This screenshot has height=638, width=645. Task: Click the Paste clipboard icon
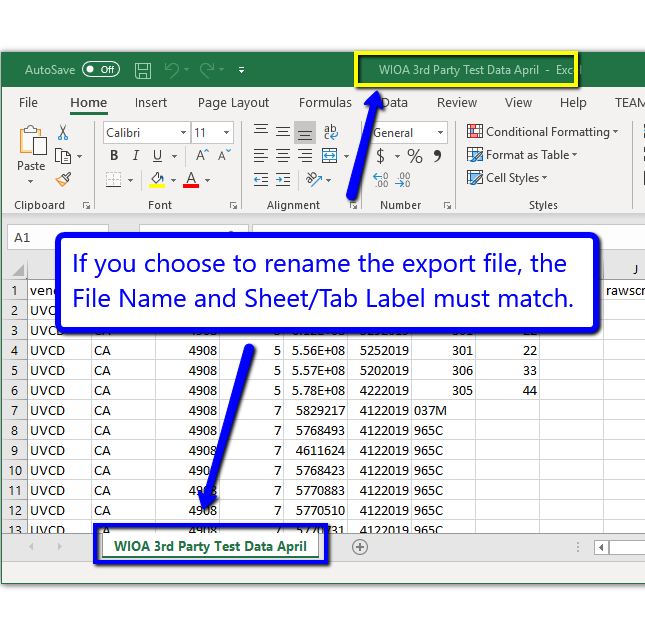pyautogui.click(x=32, y=141)
